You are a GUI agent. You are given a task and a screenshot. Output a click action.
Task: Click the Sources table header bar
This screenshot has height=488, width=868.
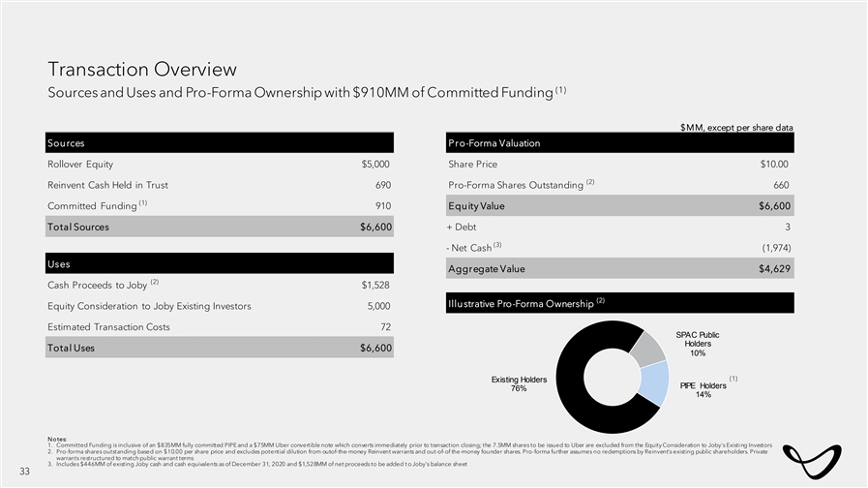pos(220,142)
